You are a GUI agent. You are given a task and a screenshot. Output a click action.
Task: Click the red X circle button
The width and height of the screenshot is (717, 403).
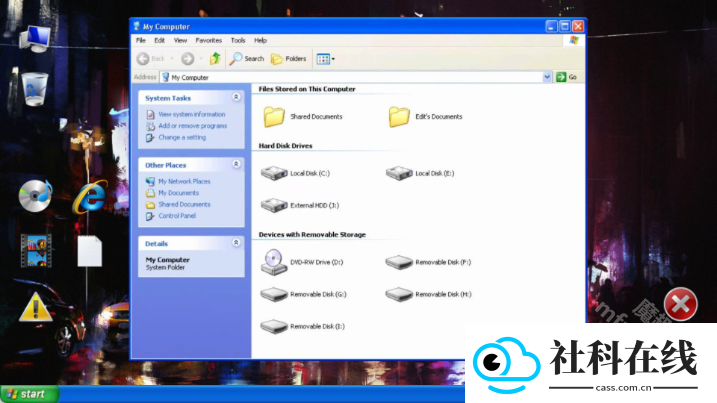680,304
